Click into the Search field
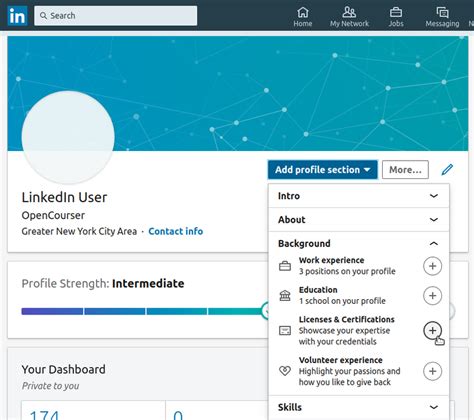 tap(115, 15)
